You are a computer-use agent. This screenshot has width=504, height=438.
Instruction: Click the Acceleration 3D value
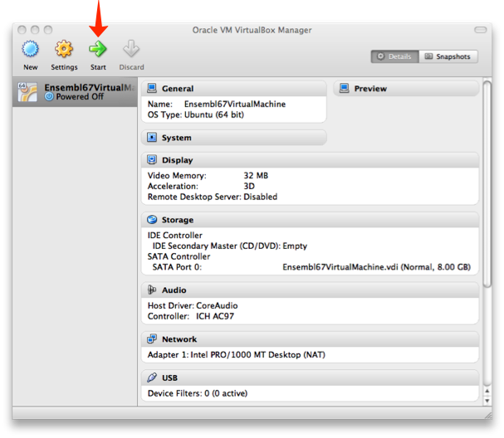(x=249, y=186)
